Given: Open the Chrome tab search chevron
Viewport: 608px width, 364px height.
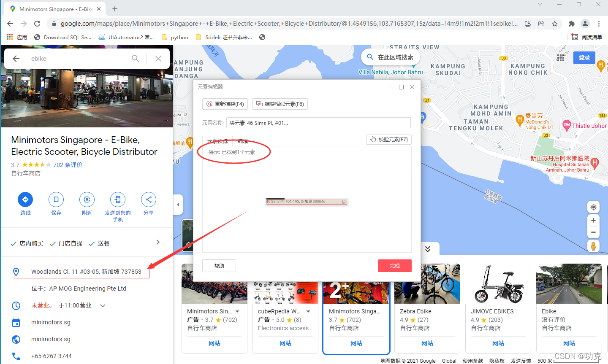Looking at the screenshot, I should coord(540,4).
